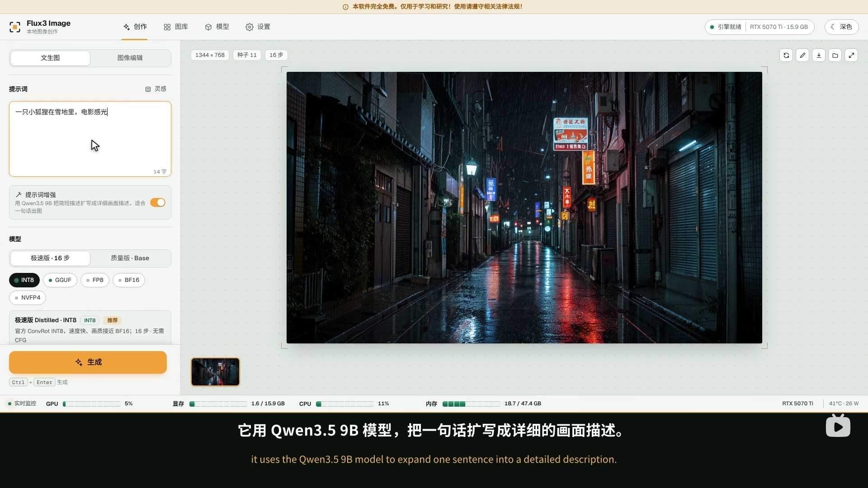Switch to 图像编辑 mode
The height and width of the screenshot is (488, 868).
130,58
